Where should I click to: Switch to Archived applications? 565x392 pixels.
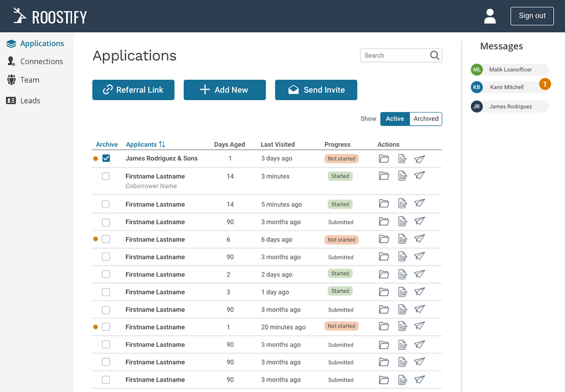click(x=426, y=119)
